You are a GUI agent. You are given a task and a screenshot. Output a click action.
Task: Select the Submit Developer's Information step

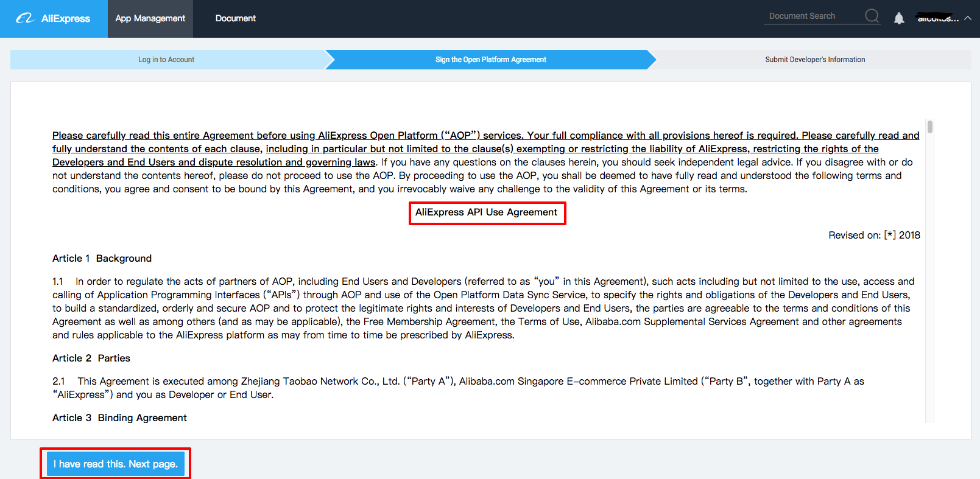[815, 60]
